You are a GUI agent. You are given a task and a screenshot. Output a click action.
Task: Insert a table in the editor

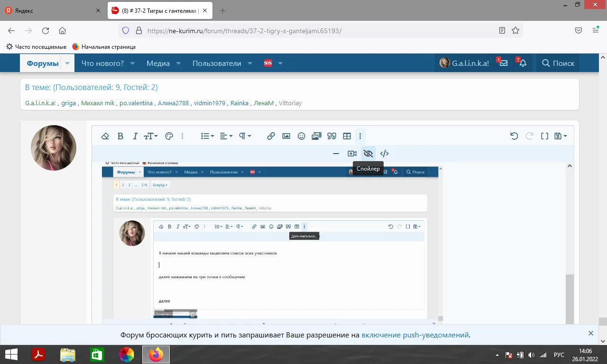347,136
